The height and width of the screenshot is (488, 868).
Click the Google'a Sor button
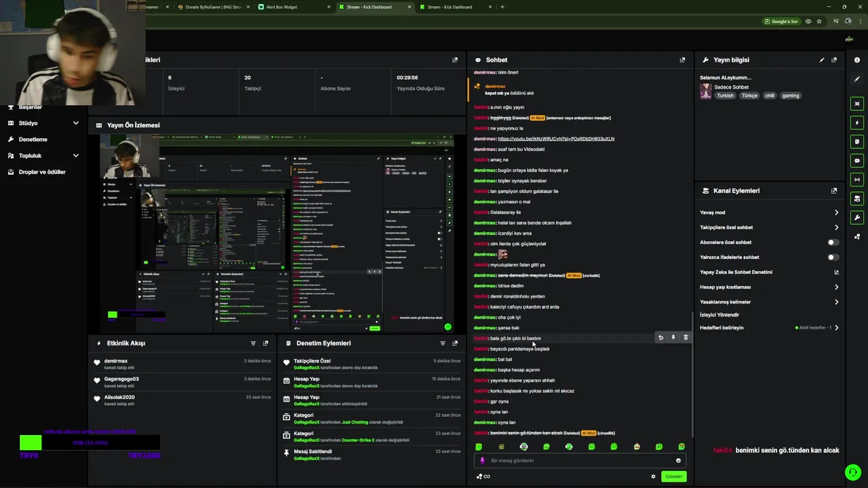[x=781, y=21]
